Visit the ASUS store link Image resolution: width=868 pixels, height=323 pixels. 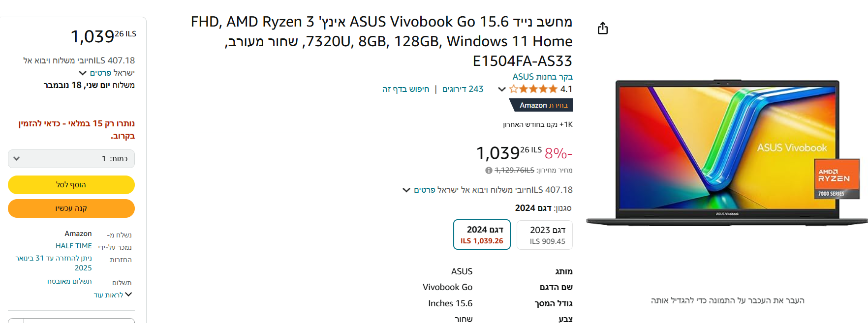542,77
